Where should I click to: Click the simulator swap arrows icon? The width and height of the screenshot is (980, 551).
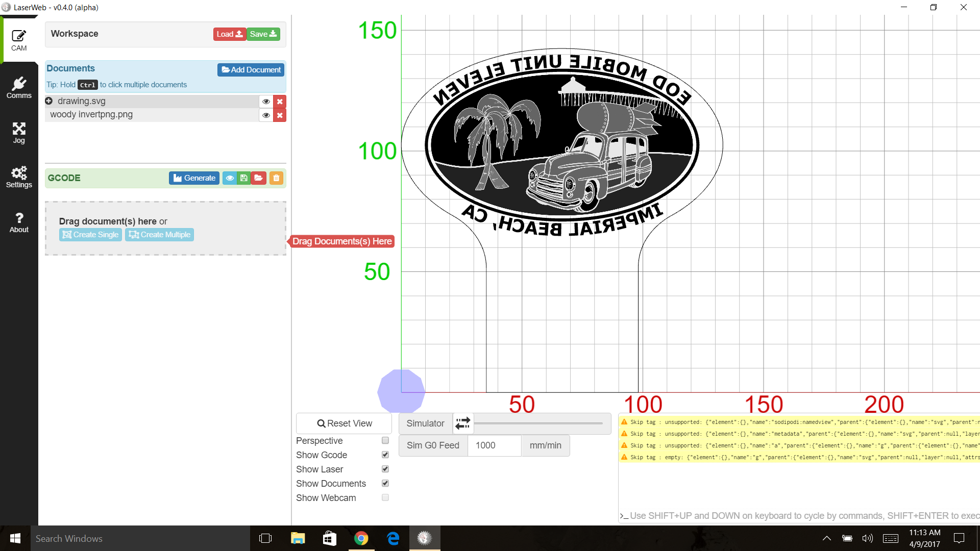463,423
